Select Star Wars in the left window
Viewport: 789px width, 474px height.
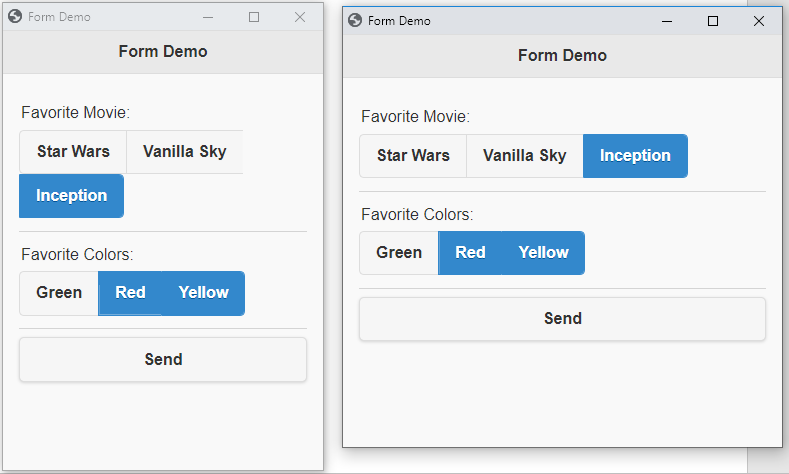click(73, 152)
